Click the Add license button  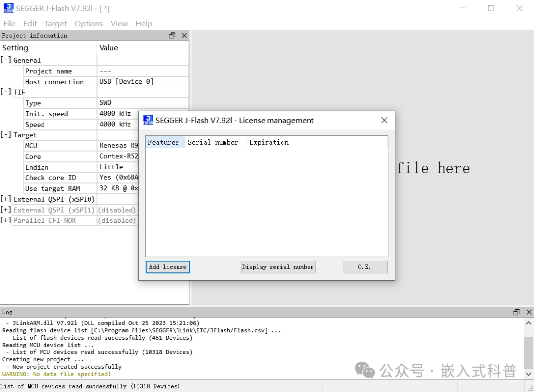click(168, 267)
